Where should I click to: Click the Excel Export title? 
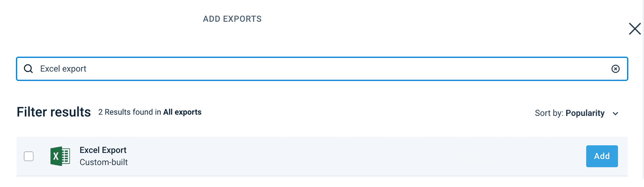(103, 150)
